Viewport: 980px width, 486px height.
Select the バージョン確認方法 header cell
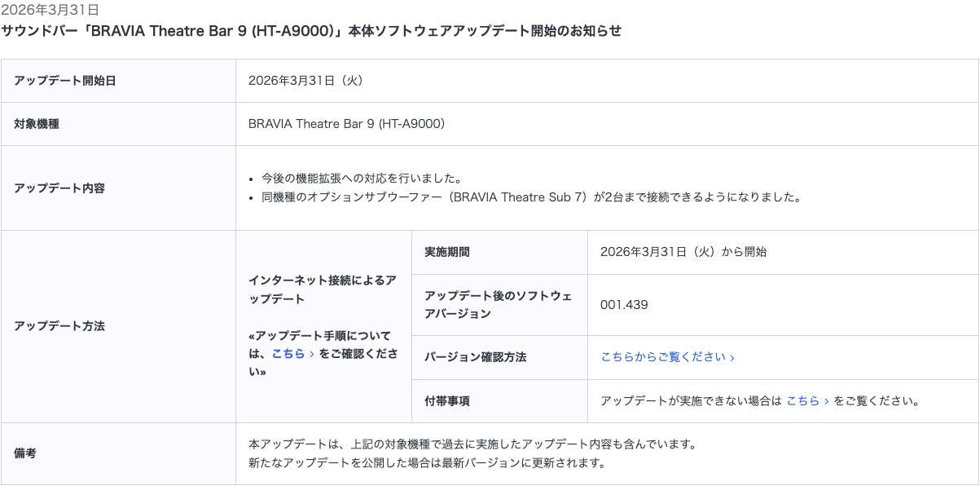[476, 357]
